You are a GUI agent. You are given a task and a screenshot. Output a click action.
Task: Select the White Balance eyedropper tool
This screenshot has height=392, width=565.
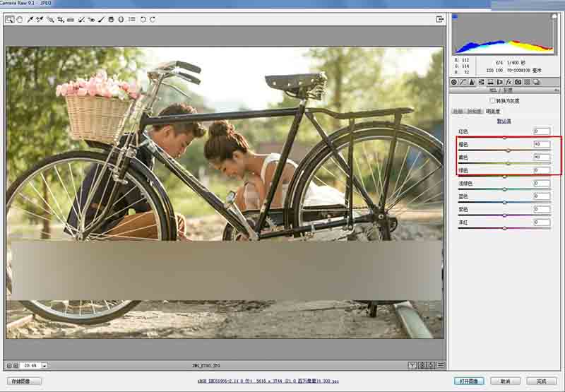pos(30,20)
